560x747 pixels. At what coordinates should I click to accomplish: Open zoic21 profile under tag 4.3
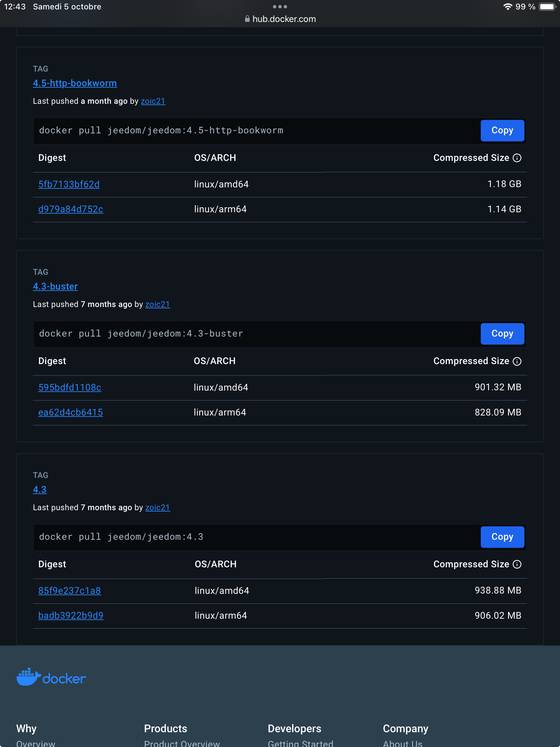click(x=158, y=507)
